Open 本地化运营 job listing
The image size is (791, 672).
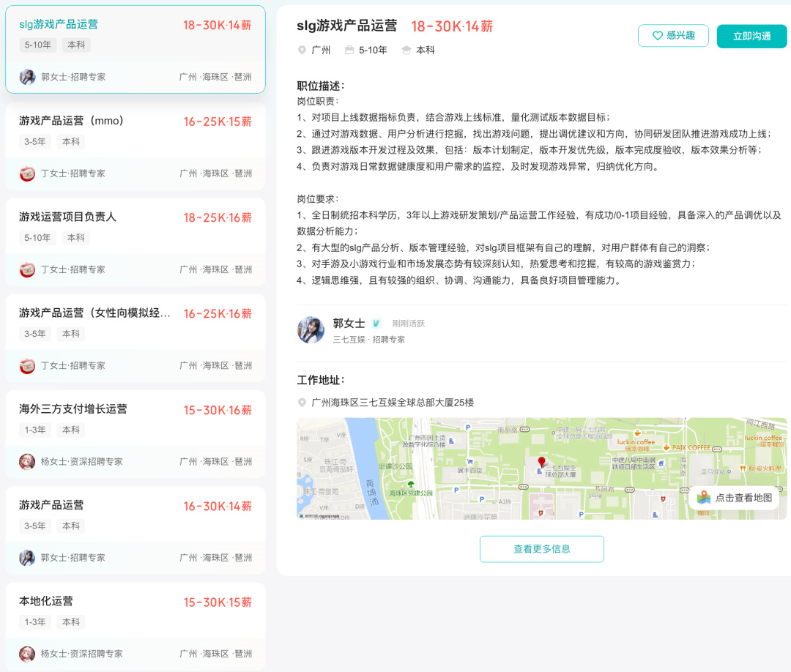click(x=135, y=627)
